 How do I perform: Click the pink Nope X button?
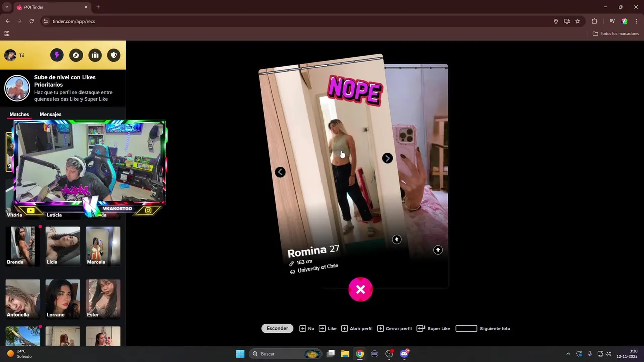(x=360, y=289)
